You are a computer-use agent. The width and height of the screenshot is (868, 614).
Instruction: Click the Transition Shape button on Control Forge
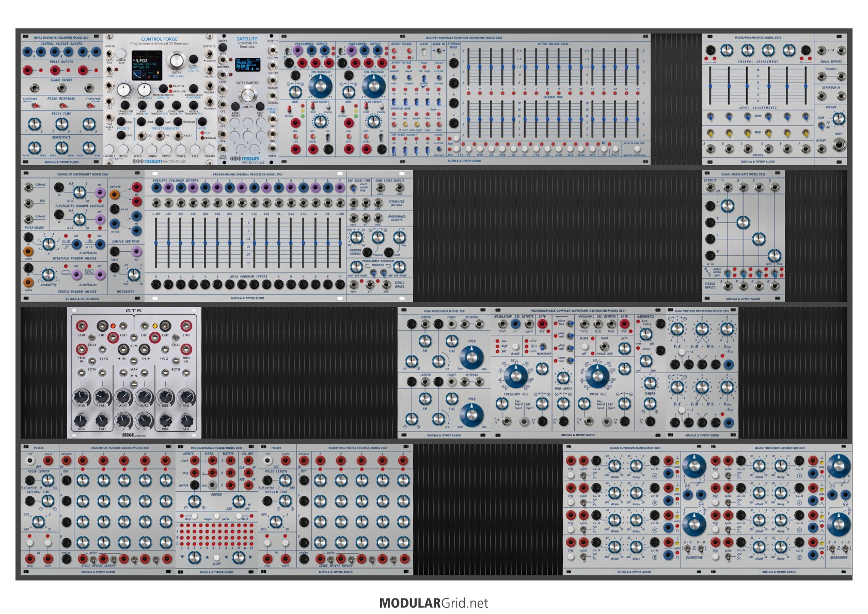[x=125, y=105]
